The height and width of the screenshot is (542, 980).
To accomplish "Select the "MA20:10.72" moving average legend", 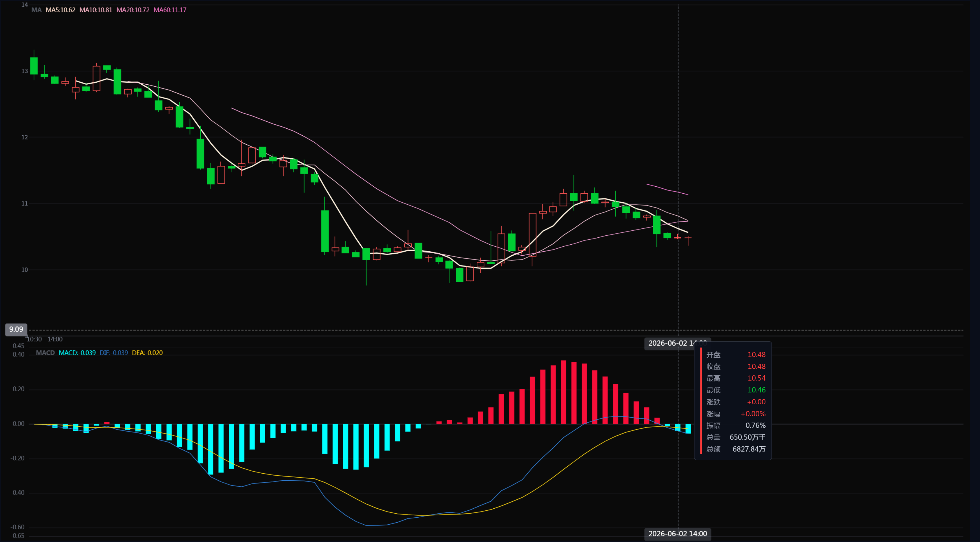I will coord(133,10).
